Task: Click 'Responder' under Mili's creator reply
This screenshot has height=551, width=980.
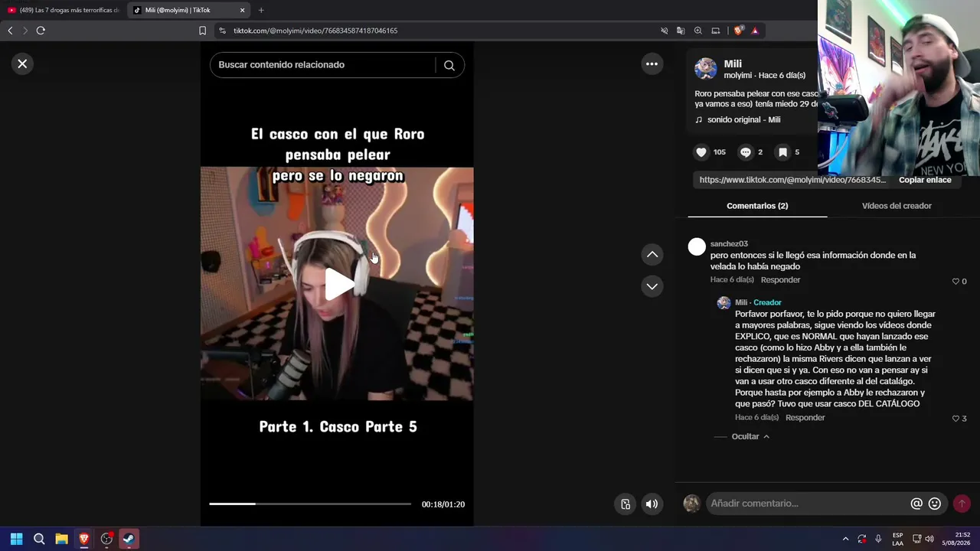Action: [x=805, y=418]
